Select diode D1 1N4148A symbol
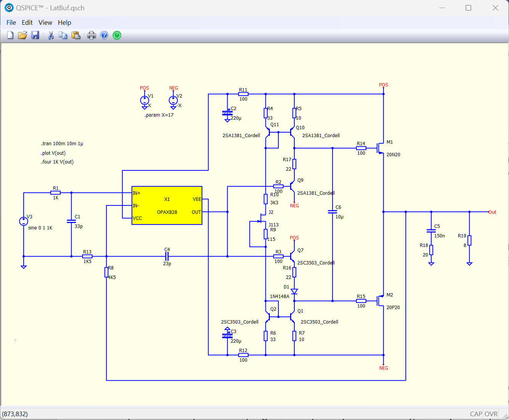Screen dimensions: 509x420 coord(294,291)
